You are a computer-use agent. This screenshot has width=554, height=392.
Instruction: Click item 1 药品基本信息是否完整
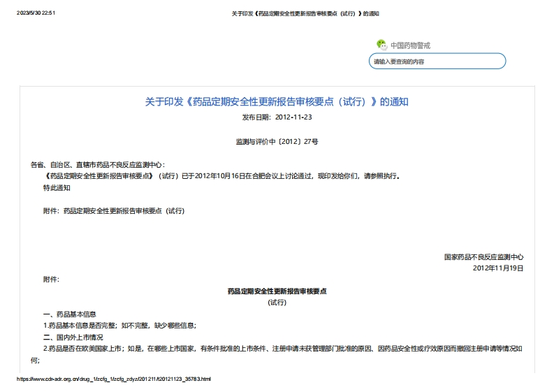click(x=119, y=325)
